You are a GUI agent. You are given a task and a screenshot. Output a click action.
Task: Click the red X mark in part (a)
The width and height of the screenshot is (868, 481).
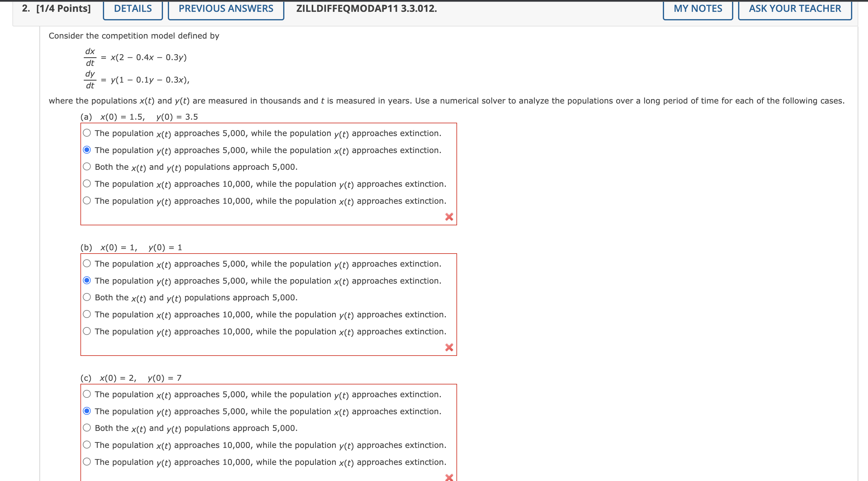[449, 217]
